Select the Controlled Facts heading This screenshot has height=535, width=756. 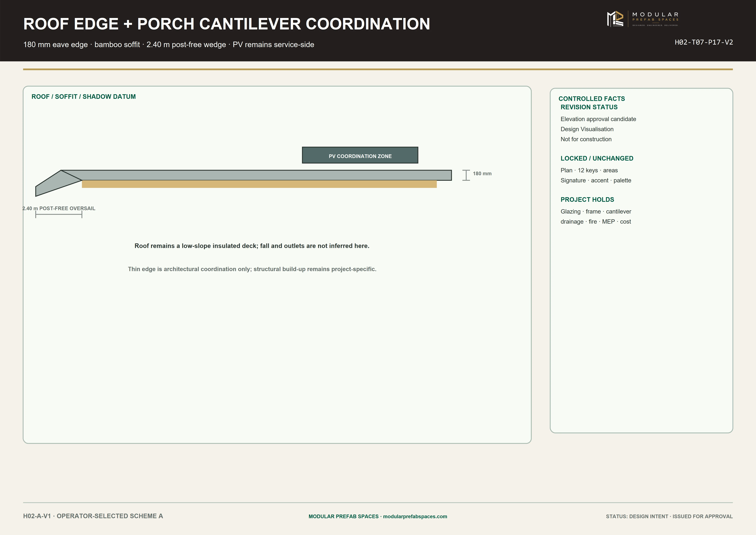coord(591,99)
